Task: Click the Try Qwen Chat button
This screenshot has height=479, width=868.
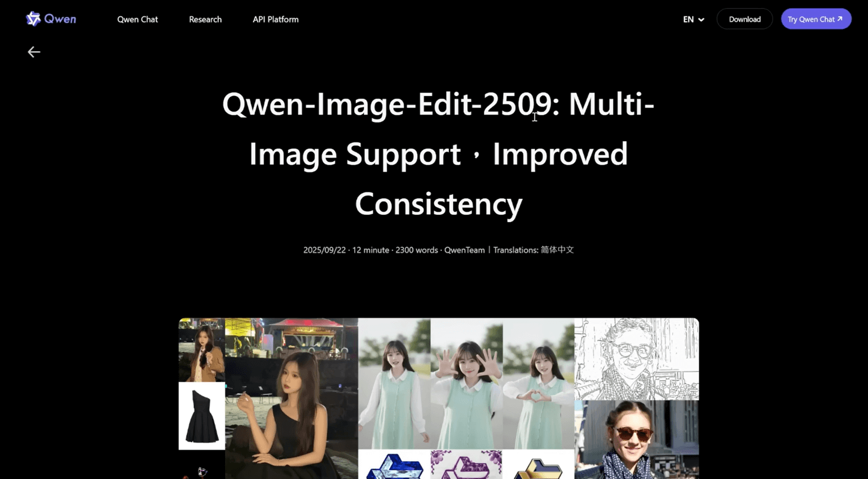Action: (x=816, y=19)
